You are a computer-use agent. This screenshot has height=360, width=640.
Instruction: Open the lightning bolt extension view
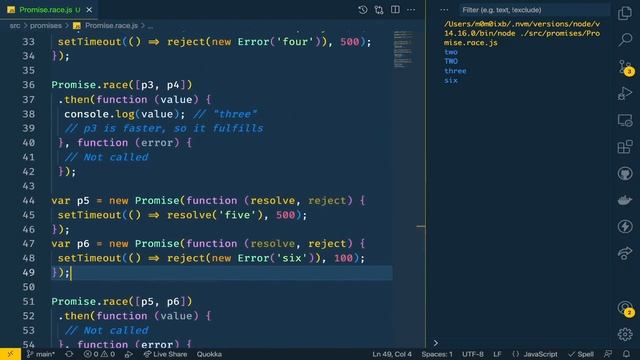point(625,227)
